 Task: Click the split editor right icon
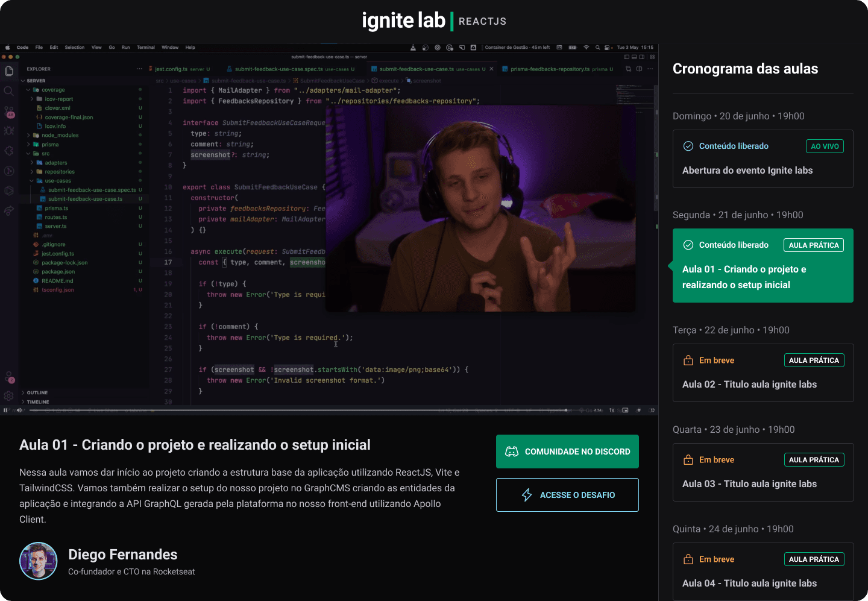639,69
